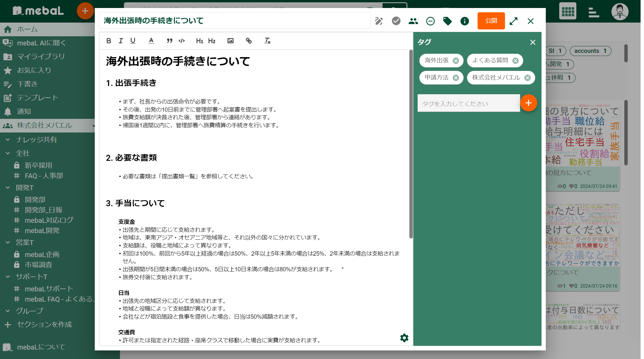Toggle bold formatting in the editor toolbar

(108, 41)
